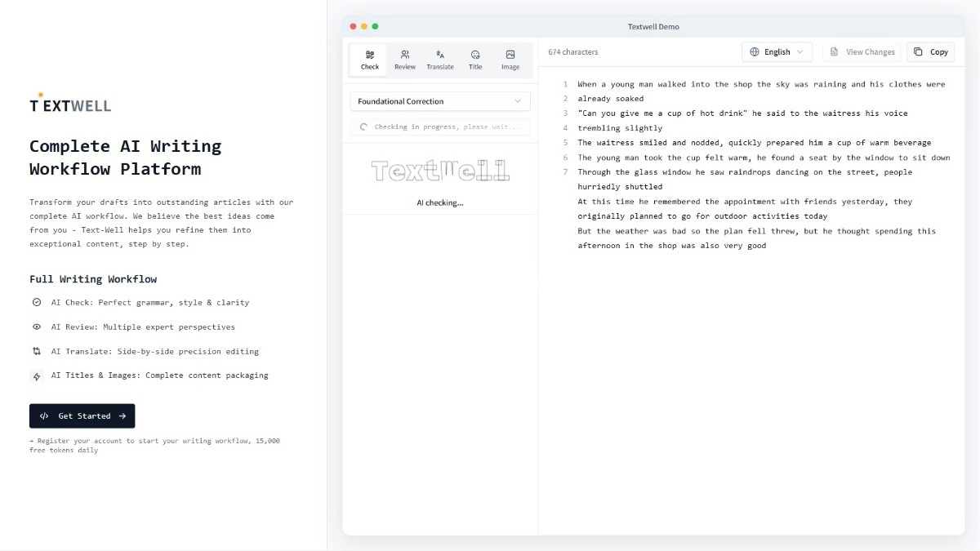The height and width of the screenshot is (551, 980).
Task: Switch to the Image tab
Action: 510,60
